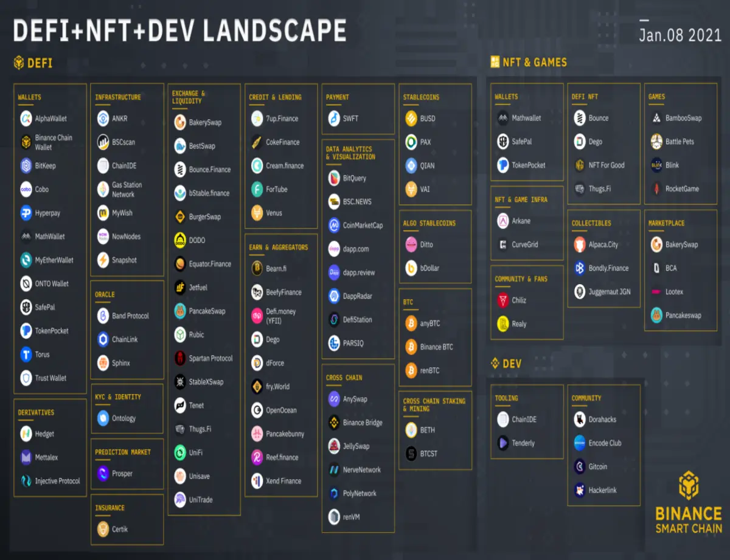Click the 'BSC.NEWS' label
The height and width of the screenshot is (560, 730).
coord(357,202)
